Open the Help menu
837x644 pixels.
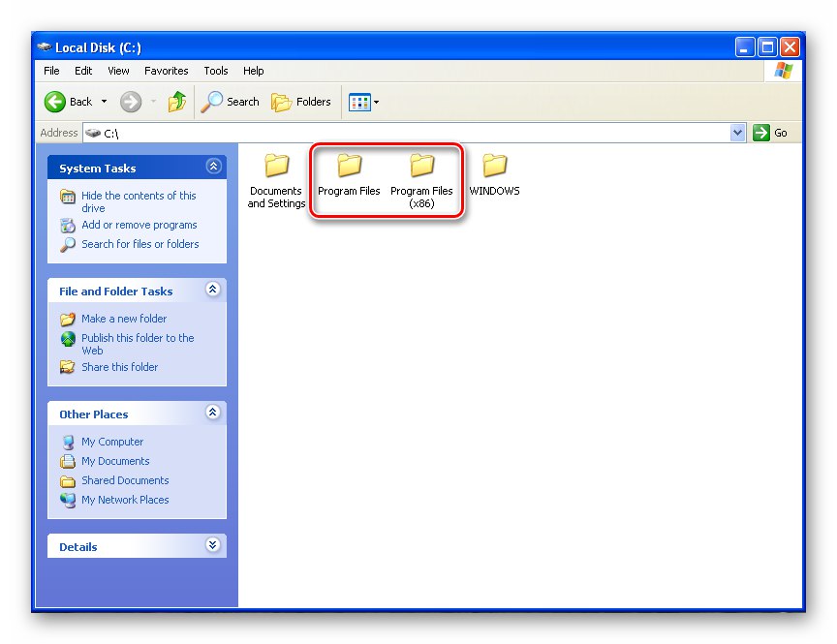click(x=254, y=71)
